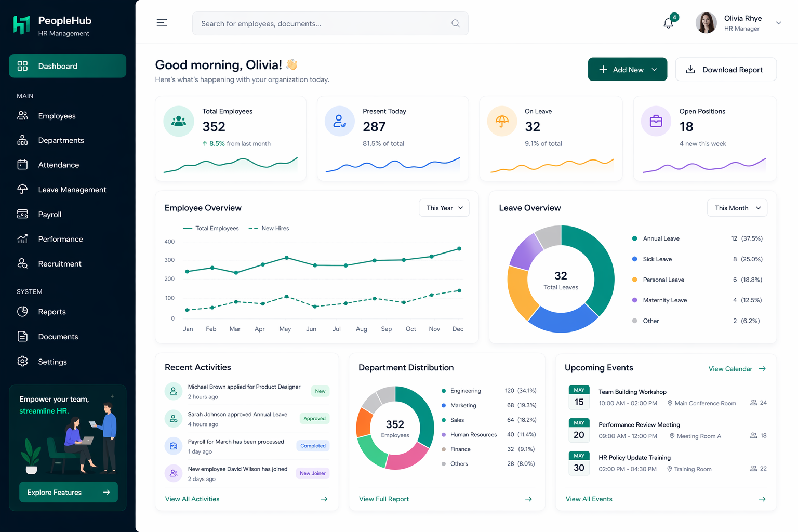Click the Personal Leave orange dot
Image resolution: width=798 pixels, height=532 pixels.
(x=634, y=280)
